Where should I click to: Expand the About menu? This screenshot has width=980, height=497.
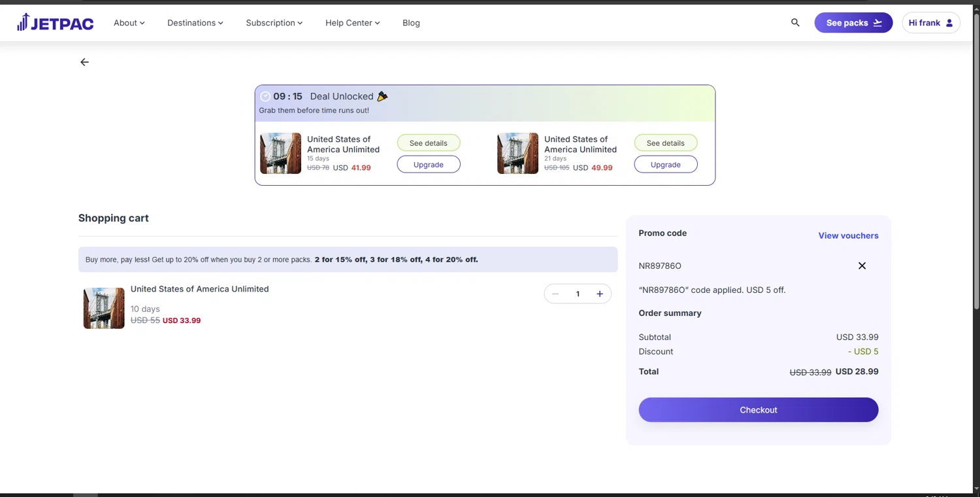[129, 23]
